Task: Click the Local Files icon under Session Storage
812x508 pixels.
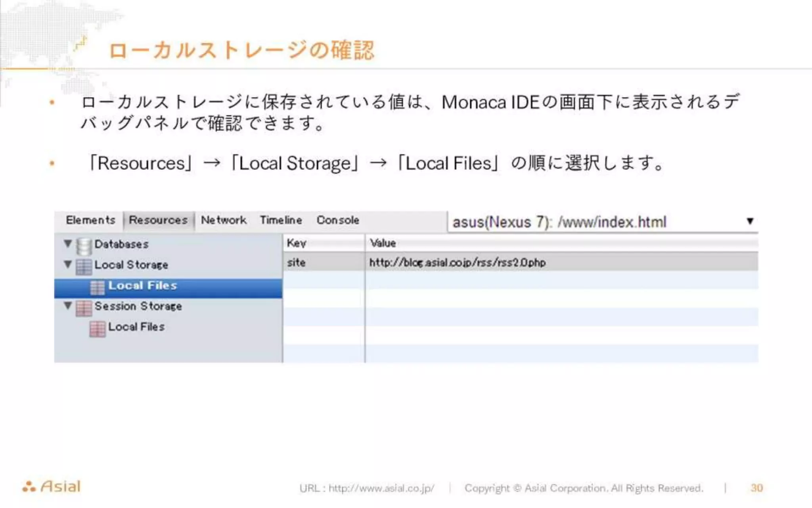Action: (98, 329)
